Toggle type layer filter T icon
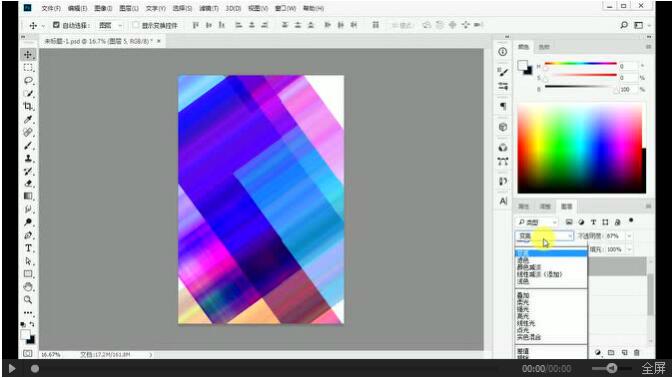Screen dimensions: 672x378 point(593,222)
